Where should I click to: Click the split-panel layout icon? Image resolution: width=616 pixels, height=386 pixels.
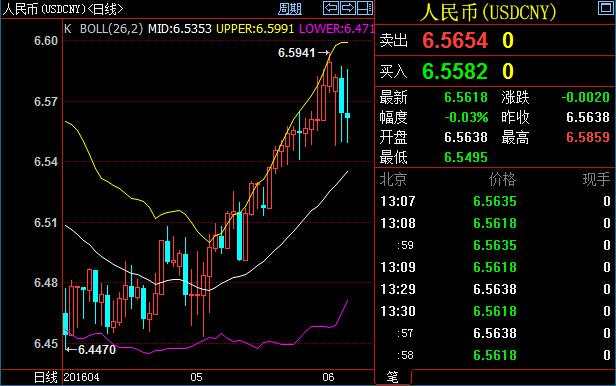(365, 7)
